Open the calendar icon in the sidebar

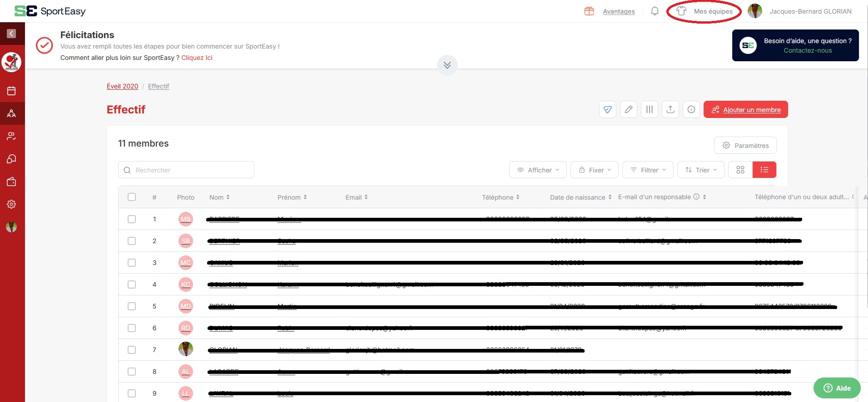coord(11,91)
